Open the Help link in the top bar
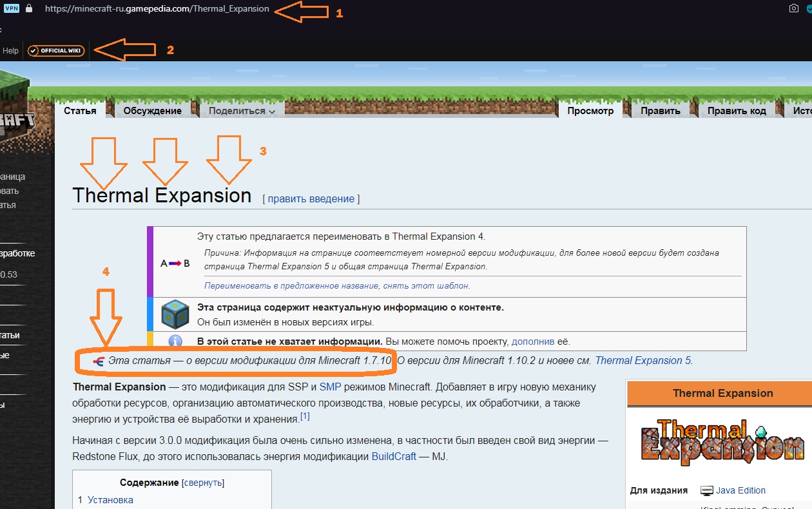The width and height of the screenshot is (812, 509). coord(10,50)
